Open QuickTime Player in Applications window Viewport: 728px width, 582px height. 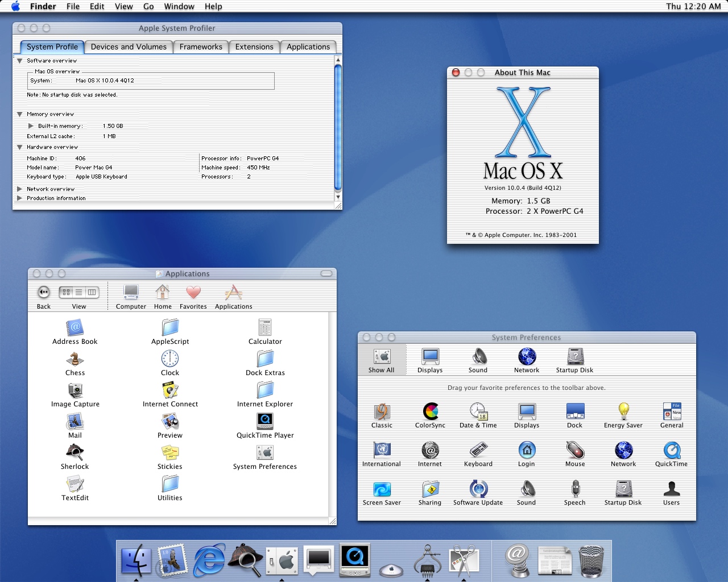tap(265, 422)
